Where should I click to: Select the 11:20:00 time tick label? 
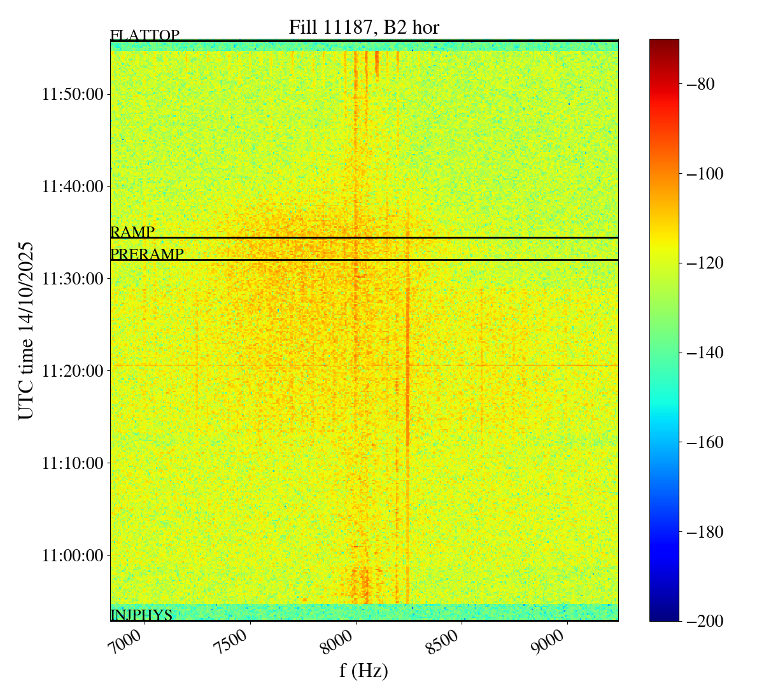pos(73,371)
